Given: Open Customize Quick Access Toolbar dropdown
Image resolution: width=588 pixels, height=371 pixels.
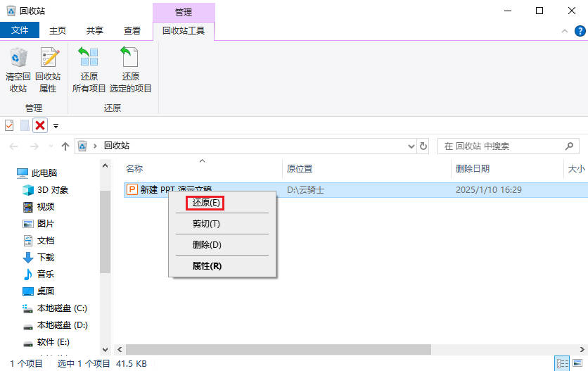Looking at the screenshot, I should [x=56, y=126].
